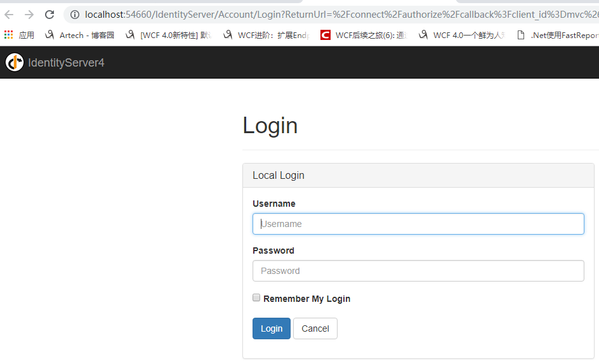Image resolution: width=599 pixels, height=364 pixels.
Task: Click the Login page heading
Action: pyautogui.click(x=270, y=126)
